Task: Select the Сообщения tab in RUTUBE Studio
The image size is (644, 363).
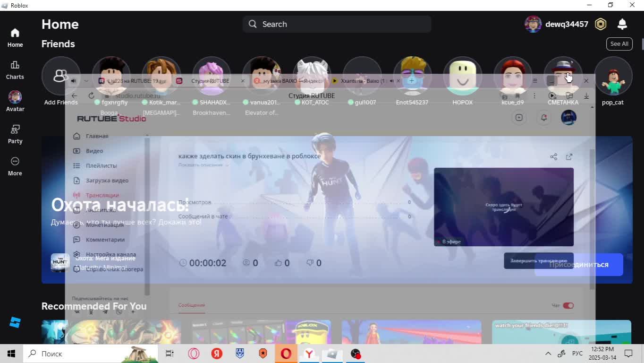Action: pos(191,305)
